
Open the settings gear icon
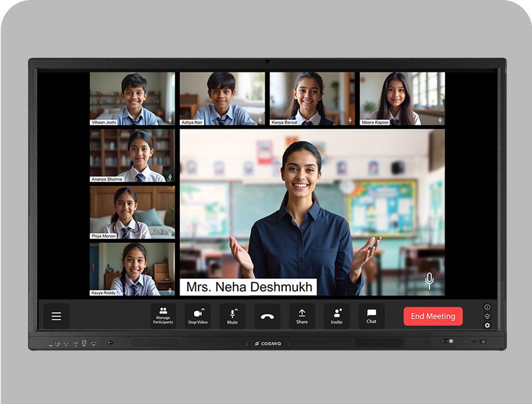point(487,325)
